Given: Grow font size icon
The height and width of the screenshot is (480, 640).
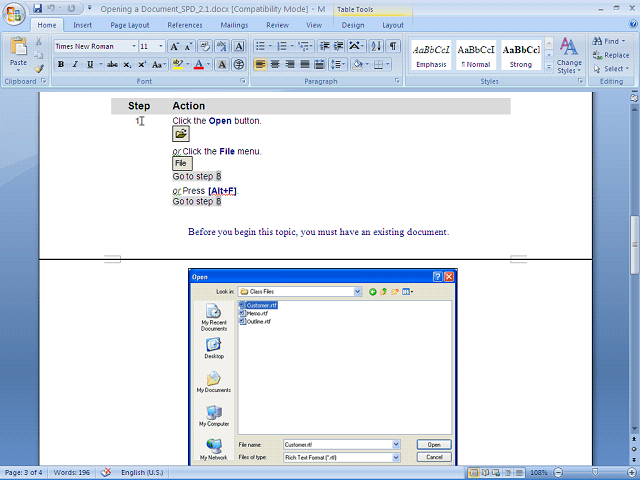Looking at the screenshot, I should point(174,46).
